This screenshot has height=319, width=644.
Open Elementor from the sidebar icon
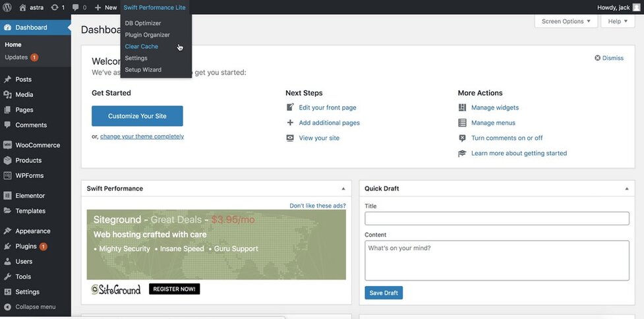coord(8,196)
